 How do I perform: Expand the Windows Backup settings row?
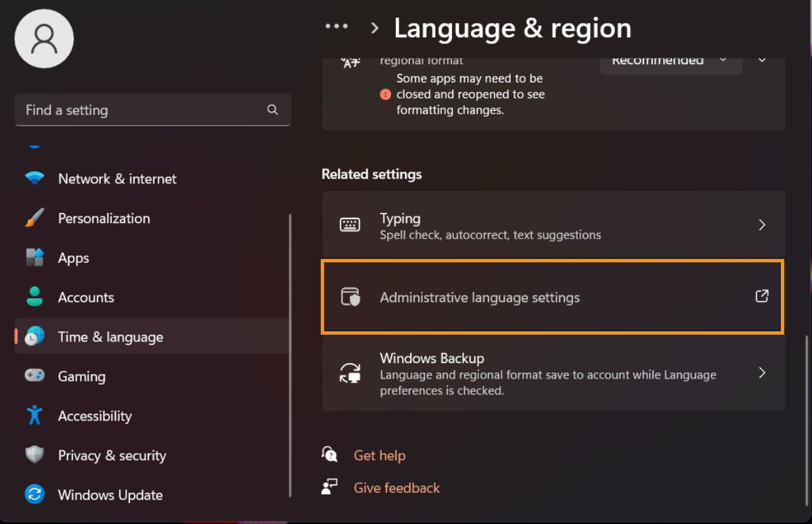coord(762,373)
